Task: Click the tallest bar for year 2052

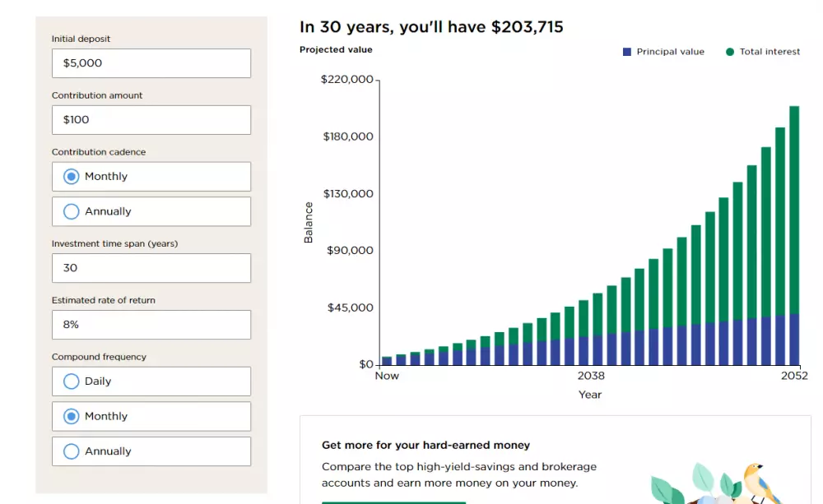Action: click(794, 238)
